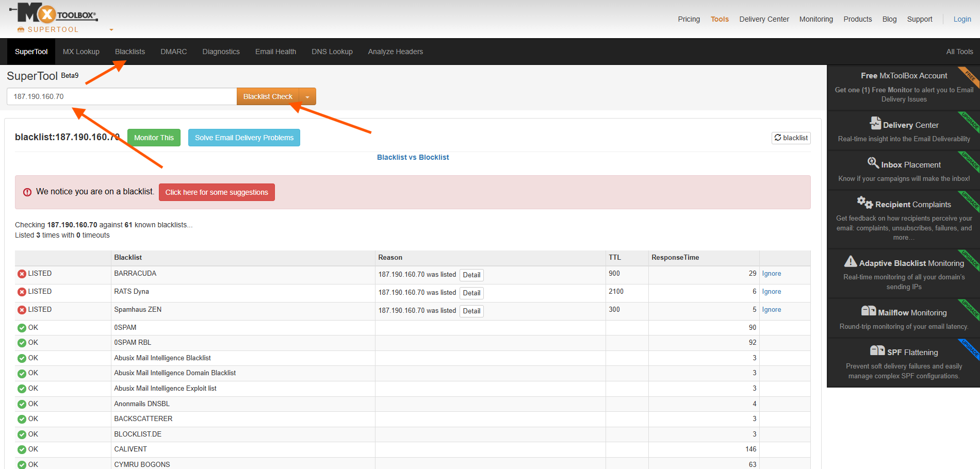
Task: Click the Mailflow Monitoring mailbox icon
Action: pos(868,311)
